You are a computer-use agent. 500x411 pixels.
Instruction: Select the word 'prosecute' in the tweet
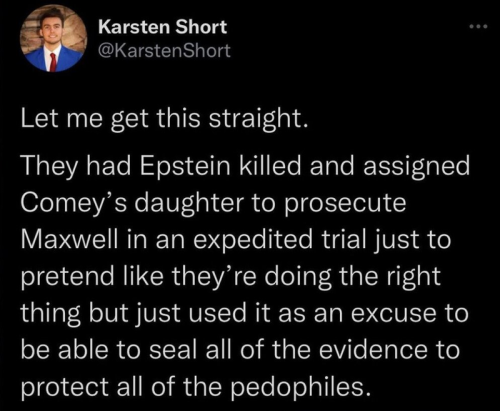(x=345, y=204)
